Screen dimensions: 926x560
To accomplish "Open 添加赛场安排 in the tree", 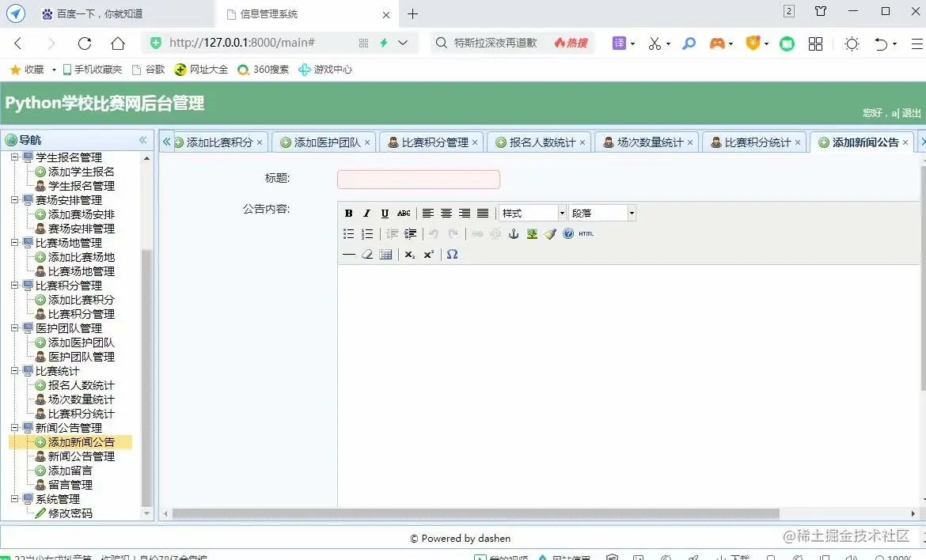I will coord(81,214).
